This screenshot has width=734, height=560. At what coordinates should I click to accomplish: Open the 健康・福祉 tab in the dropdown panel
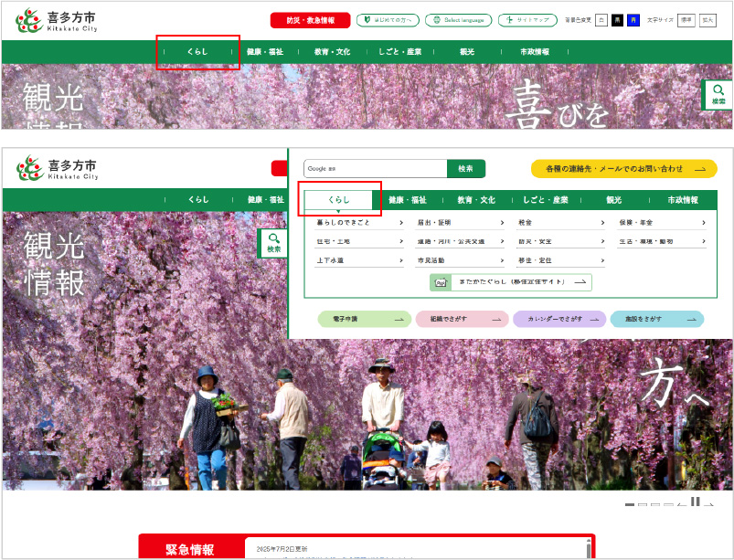(x=407, y=199)
